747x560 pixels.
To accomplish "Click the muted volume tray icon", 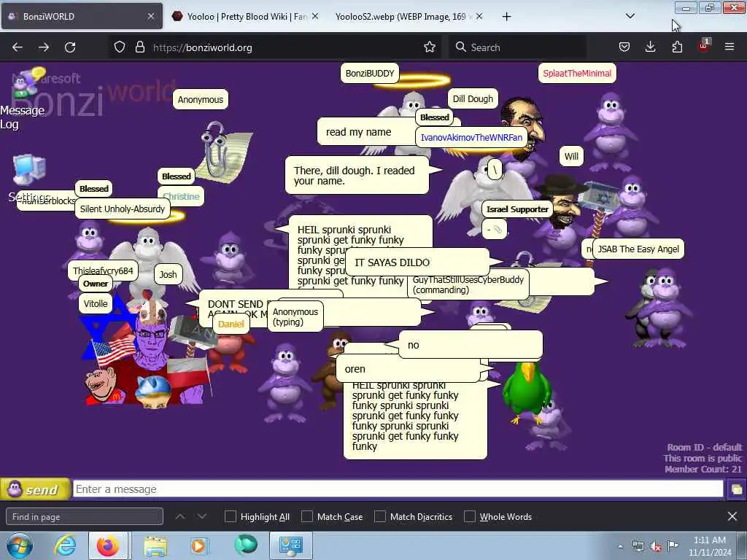I will point(656,546).
